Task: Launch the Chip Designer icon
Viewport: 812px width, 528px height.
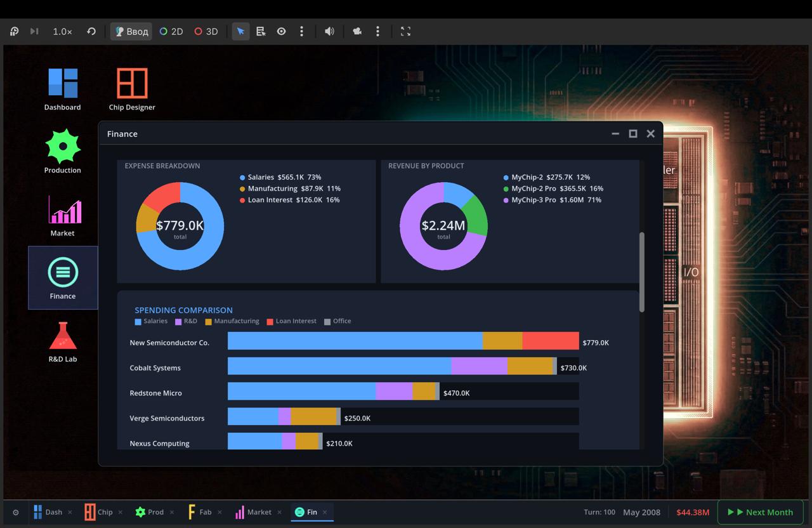Action: 132,89
